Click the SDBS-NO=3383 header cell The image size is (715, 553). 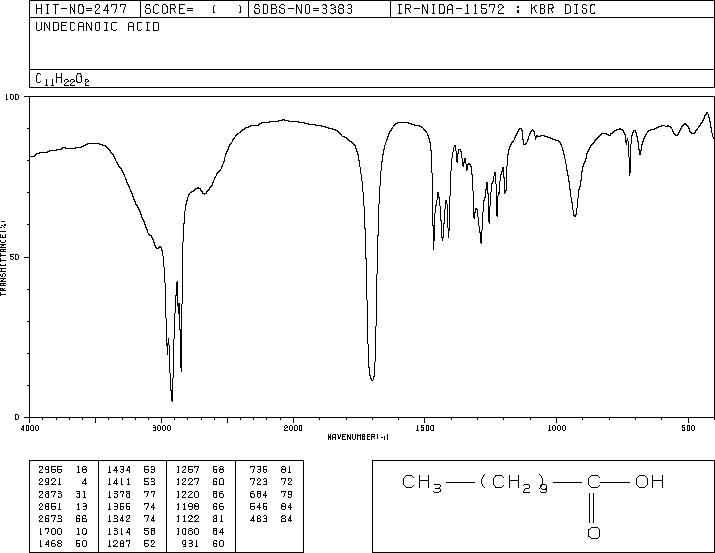pyautogui.click(x=319, y=9)
